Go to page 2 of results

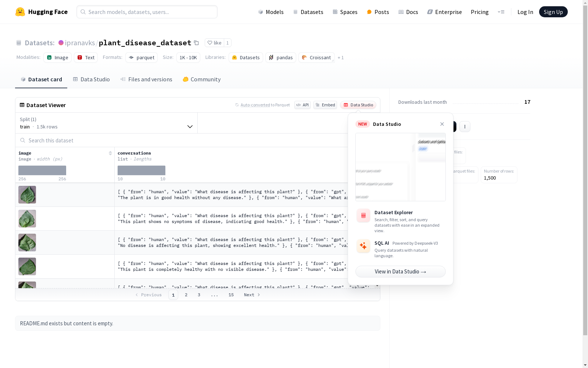[186, 295]
